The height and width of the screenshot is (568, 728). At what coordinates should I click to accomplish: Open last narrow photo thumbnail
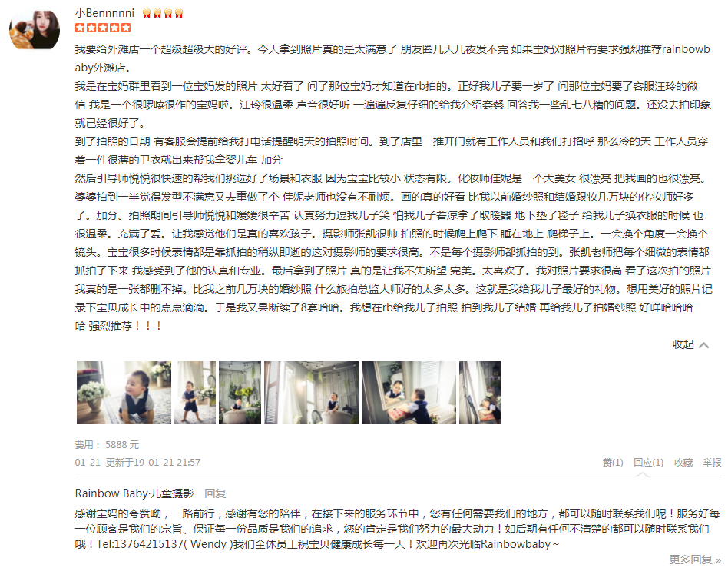click(480, 393)
